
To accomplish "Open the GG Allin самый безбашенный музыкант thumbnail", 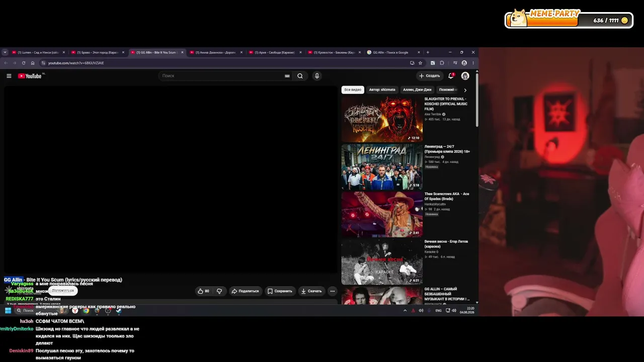I will point(382,295).
